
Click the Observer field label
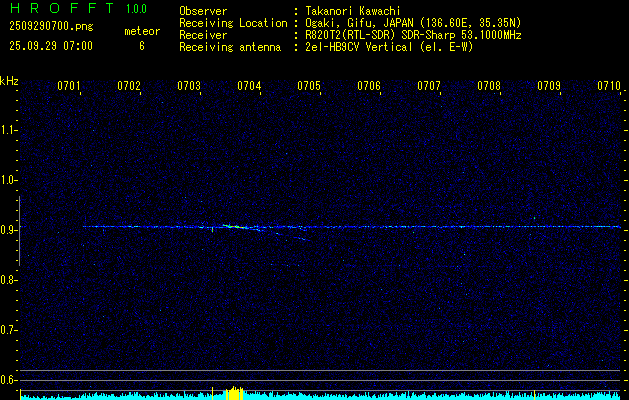coord(203,11)
